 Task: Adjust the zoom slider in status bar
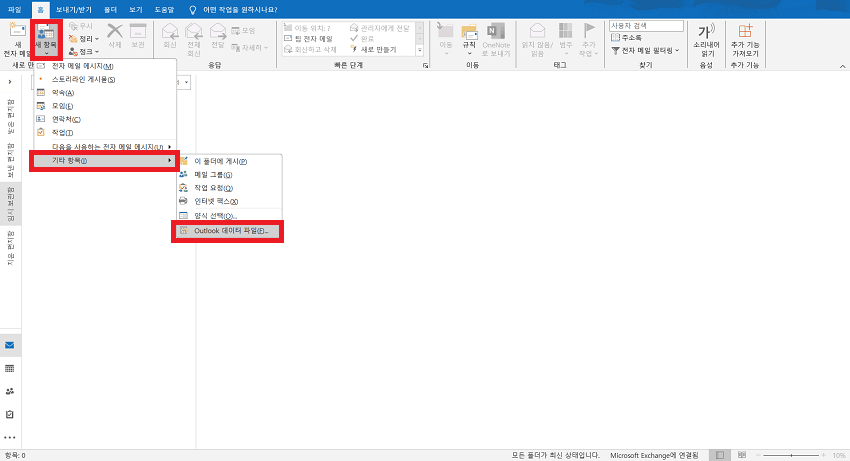coord(791,456)
